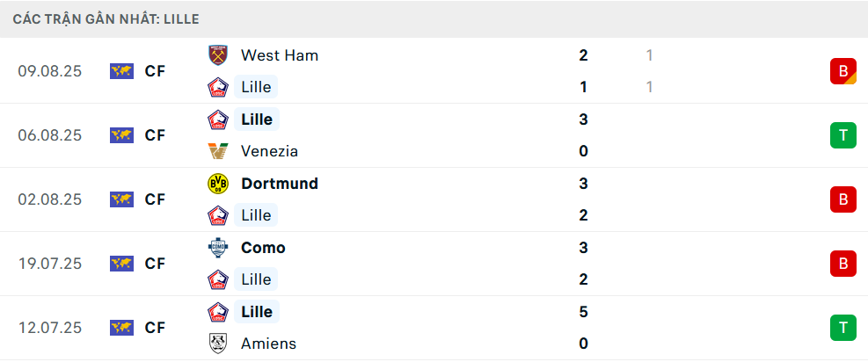Open the Amiens team link
The height and width of the screenshot is (362, 868).
268,344
